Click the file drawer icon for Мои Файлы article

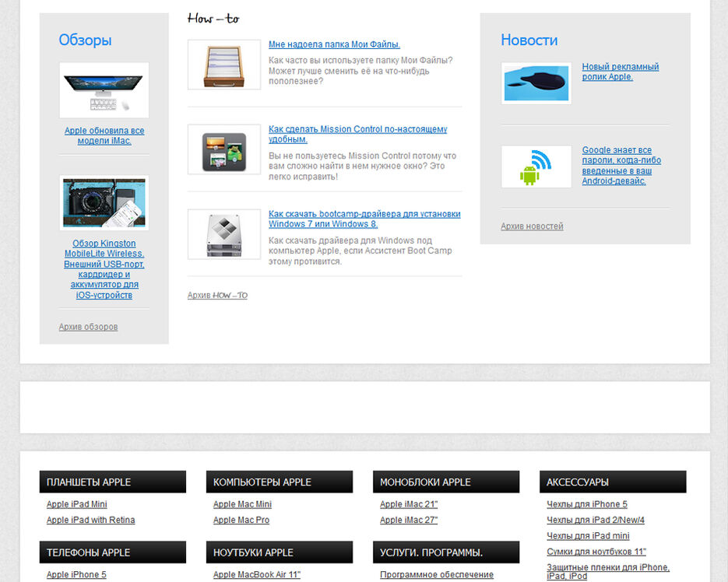pyautogui.click(x=224, y=65)
